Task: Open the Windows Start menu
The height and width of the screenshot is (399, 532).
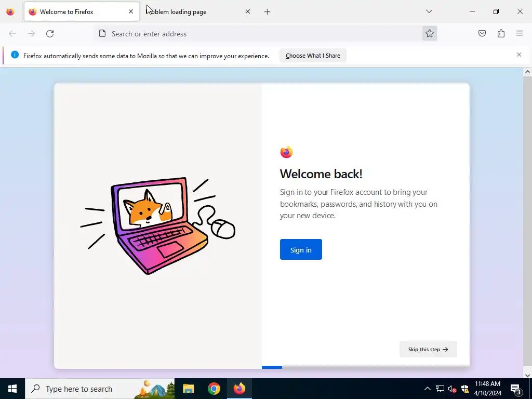Action: click(x=12, y=389)
